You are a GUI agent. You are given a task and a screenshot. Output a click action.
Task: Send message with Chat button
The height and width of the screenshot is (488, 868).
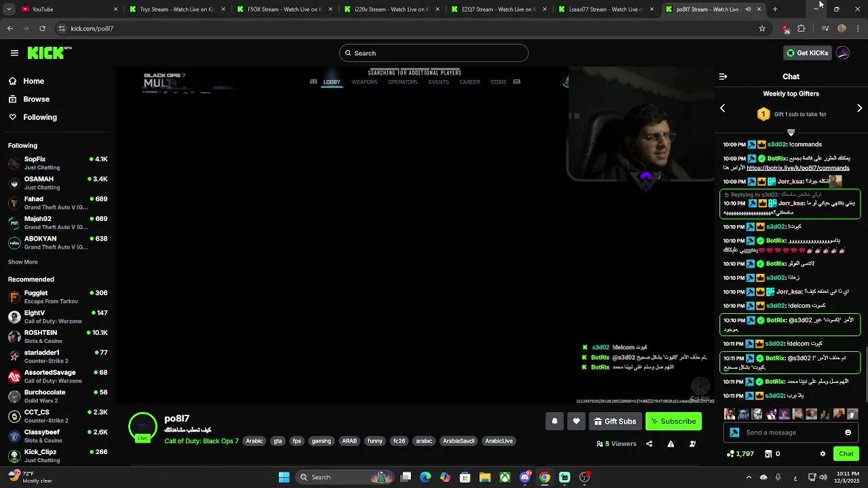coord(846,453)
